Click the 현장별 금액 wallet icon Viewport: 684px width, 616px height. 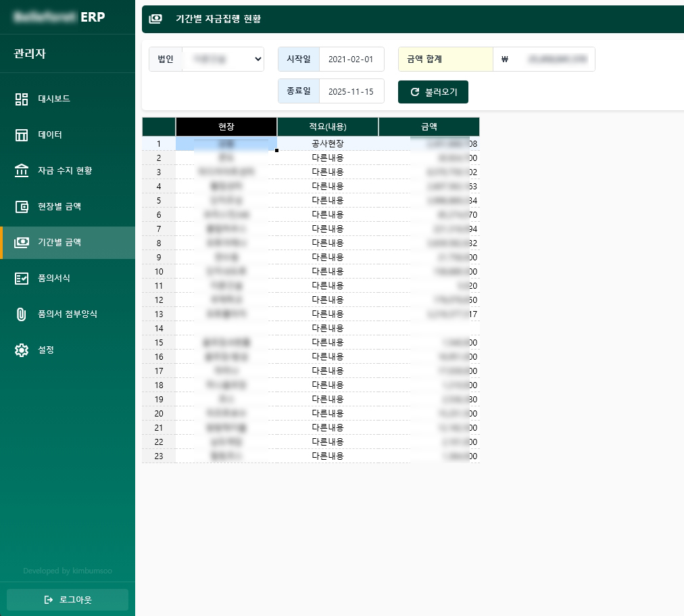point(22,206)
